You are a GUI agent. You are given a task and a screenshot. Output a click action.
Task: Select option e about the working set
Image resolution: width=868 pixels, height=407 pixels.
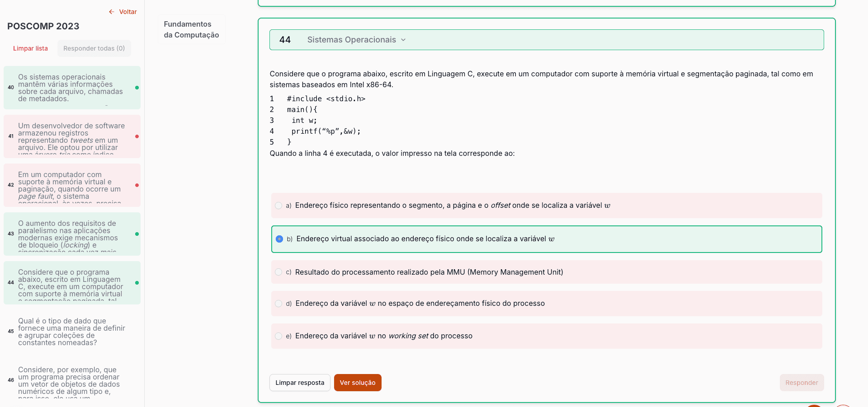point(278,336)
